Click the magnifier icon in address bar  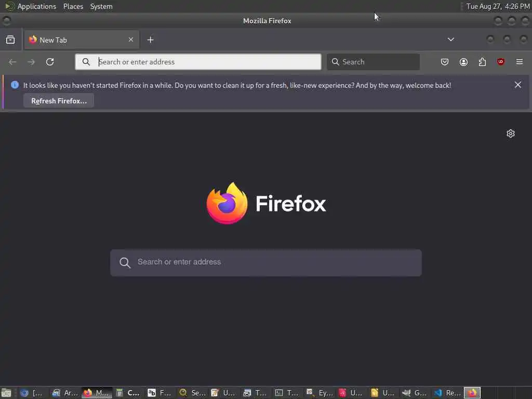tap(86, 62)
